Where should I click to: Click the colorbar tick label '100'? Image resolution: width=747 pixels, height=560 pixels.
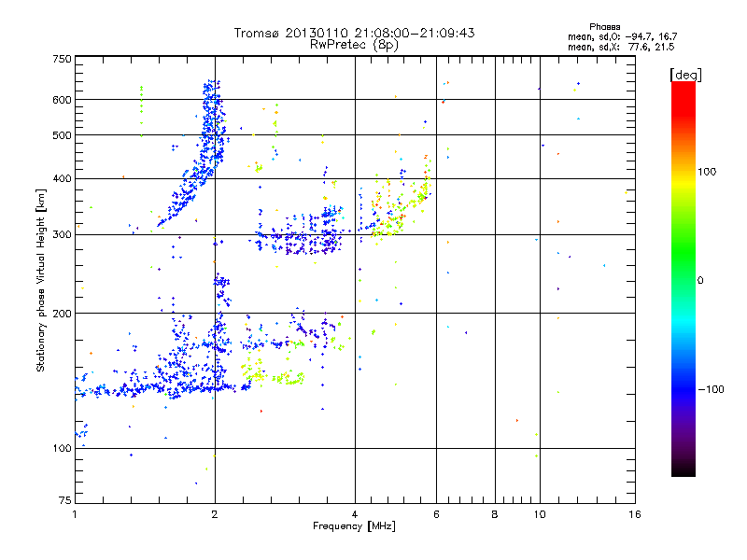[707, 172]
